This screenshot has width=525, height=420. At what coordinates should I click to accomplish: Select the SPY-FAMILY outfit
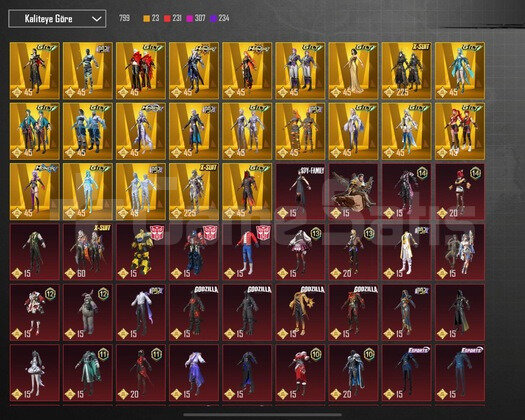coord(300,192)
